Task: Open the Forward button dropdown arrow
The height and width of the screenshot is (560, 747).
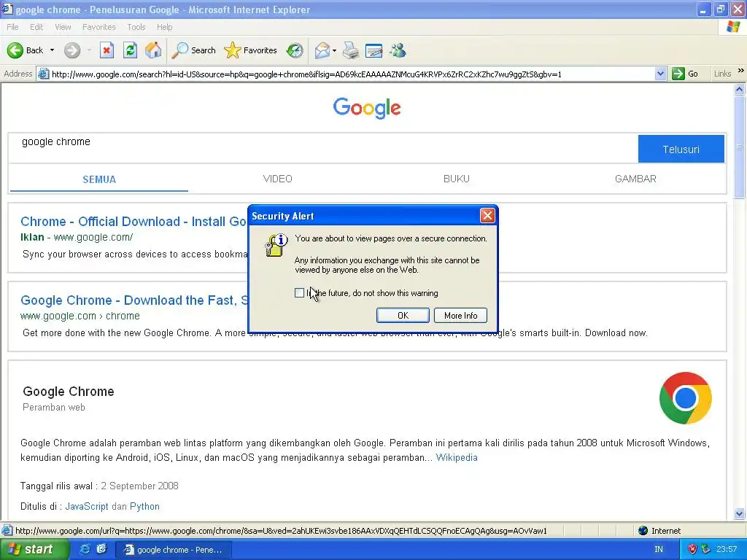Action: click(89, 50)
